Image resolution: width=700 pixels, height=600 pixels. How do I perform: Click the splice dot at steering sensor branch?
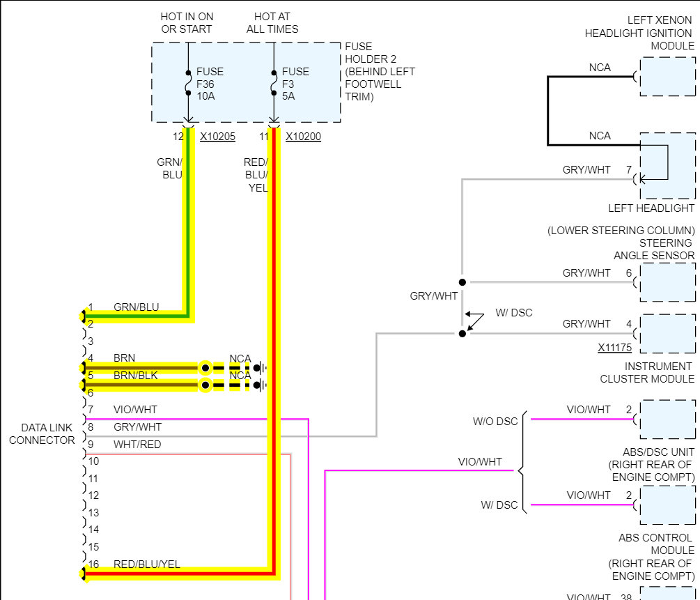pyautogui.click(x=462, y=282)
